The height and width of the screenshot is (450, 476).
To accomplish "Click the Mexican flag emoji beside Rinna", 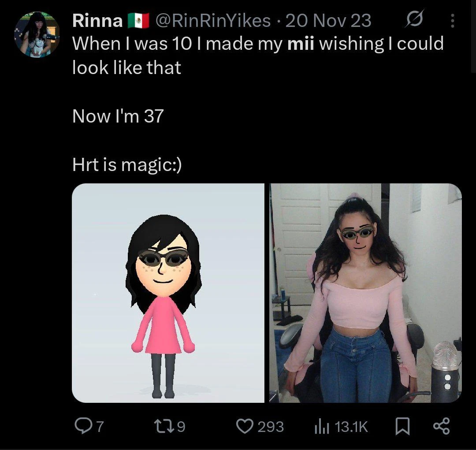I will click(138, 21).
